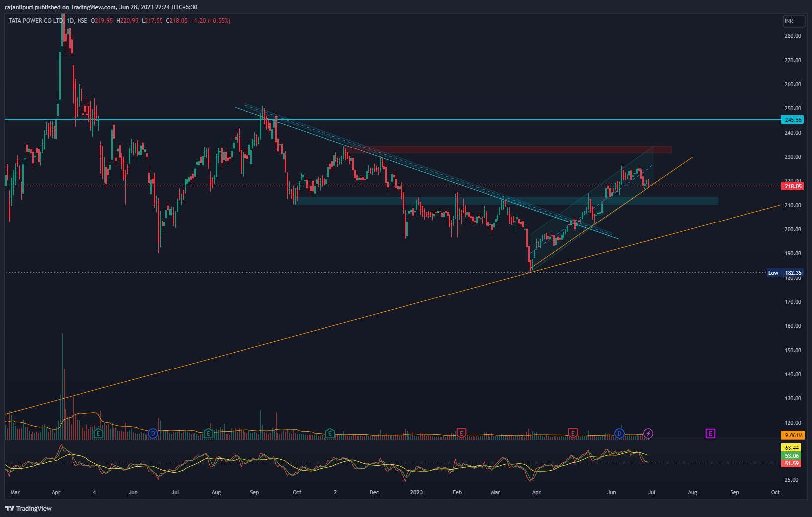Image resolution: width=812 pixels, height=517 pixels.
Task: Click the green 53.06 indicator value
Action: point(792,456)
